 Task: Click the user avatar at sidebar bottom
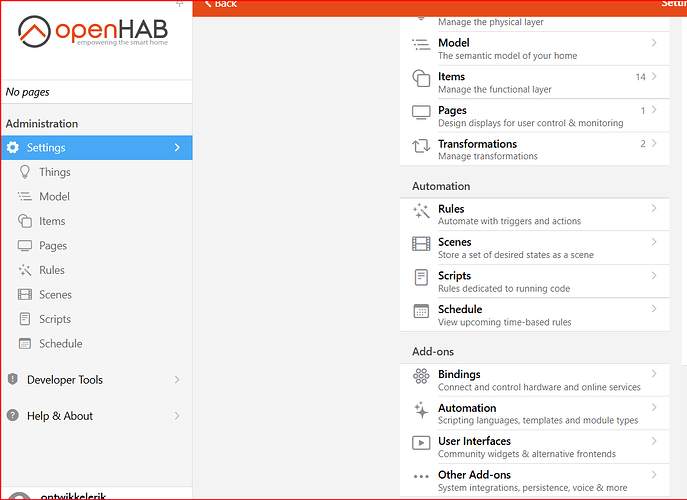pos(20,496)
